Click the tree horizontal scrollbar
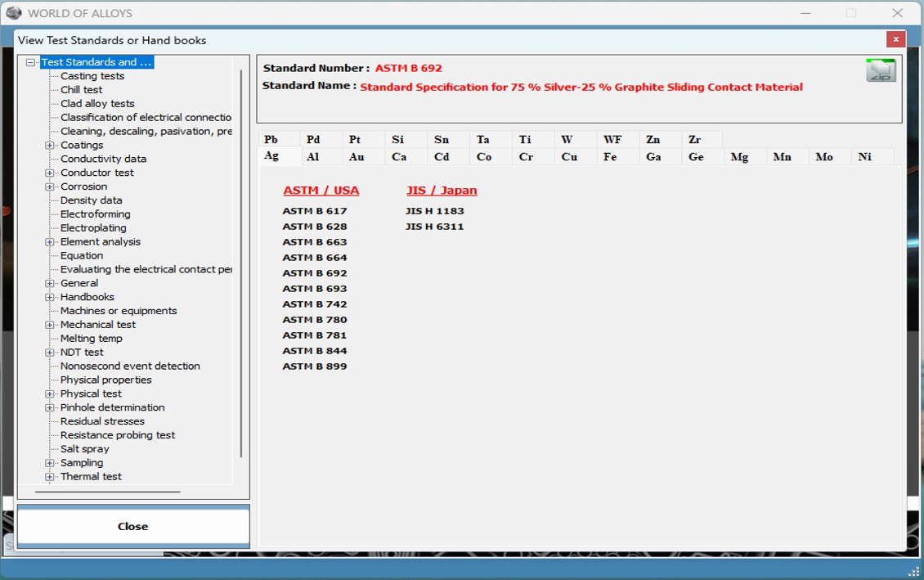The height and width of the screenshot is (580, 924). [x=107, y=492]
